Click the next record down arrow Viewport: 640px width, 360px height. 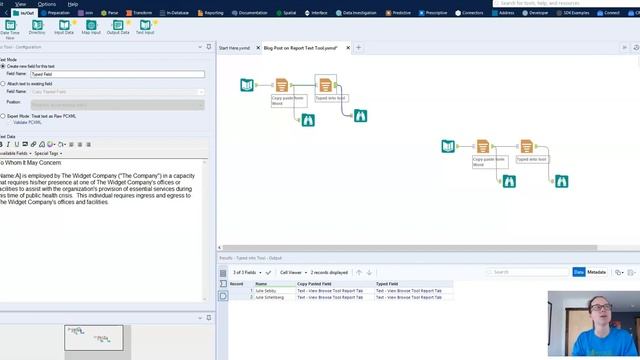(x=369, y=272)
